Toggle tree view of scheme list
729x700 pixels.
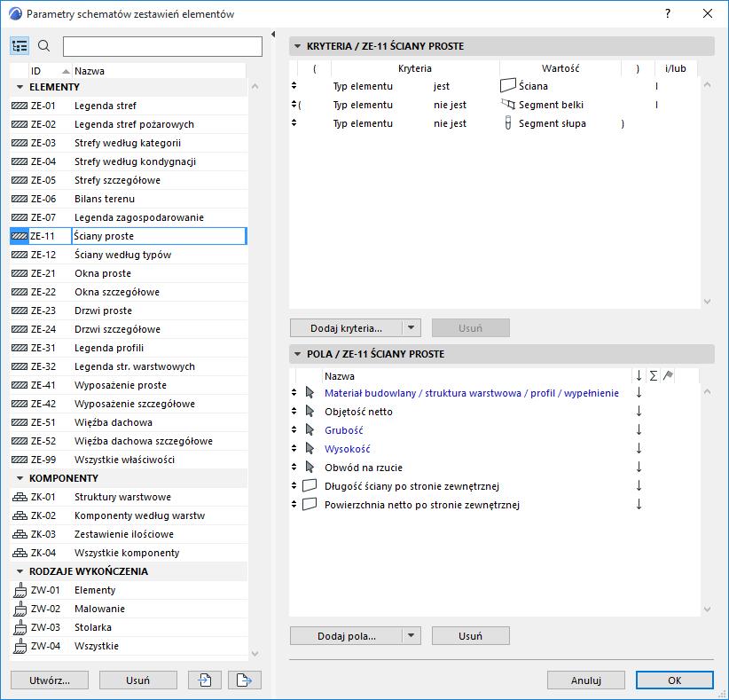click(x=20, y=46)
